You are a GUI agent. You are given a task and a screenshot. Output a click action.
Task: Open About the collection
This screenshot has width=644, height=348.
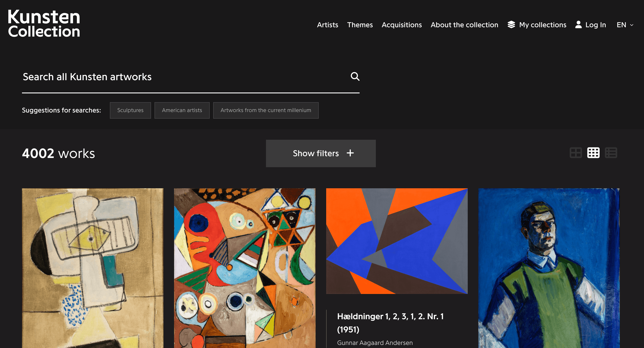click(x=464, y=25)
